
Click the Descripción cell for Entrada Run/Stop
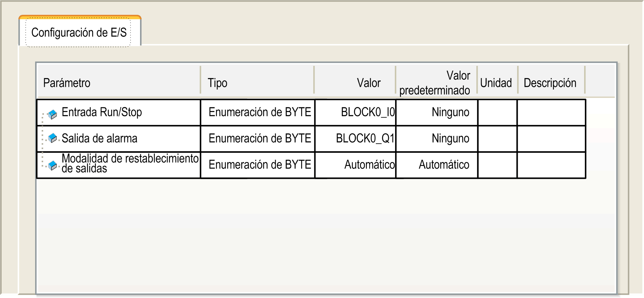coord(551,112)
